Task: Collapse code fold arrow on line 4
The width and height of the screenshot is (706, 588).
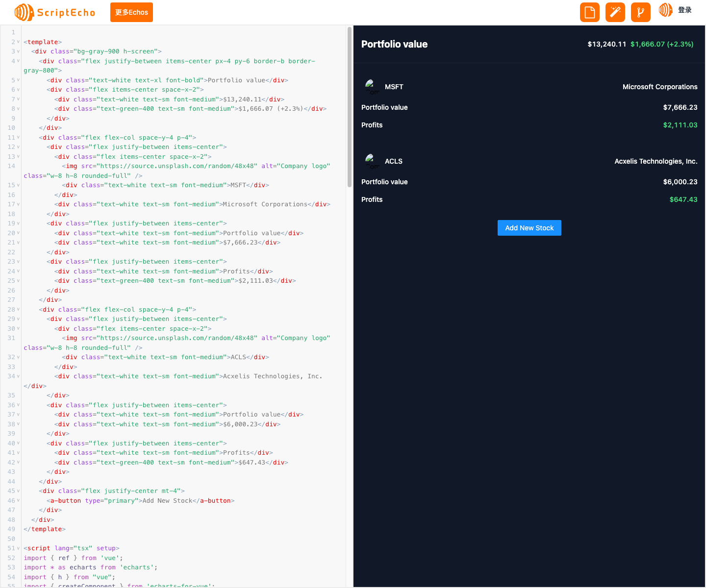Action: coord(19,61)
